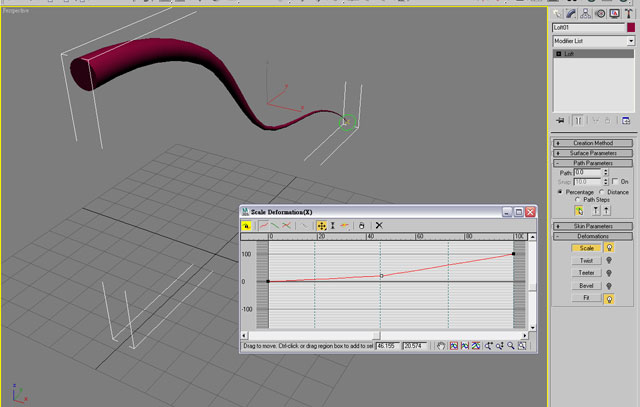Viewport: 640px width, 407px height.
Task: Open the Create command panel tab
Action: tap(558, 13)
